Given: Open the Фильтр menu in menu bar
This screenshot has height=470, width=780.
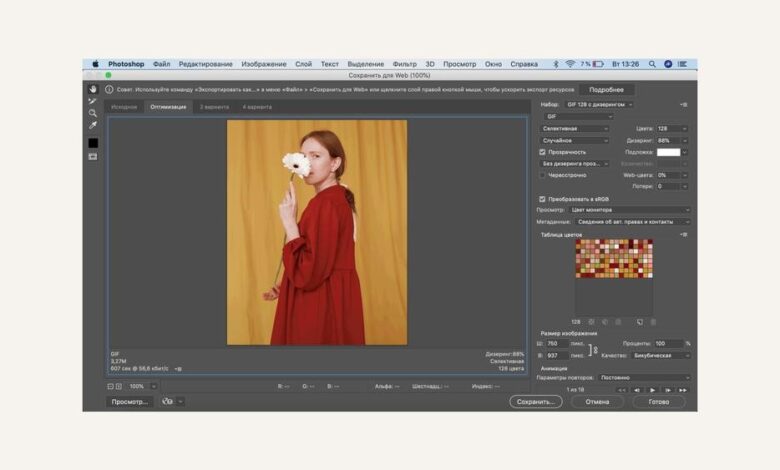Looking at the screenshot, I should pyautogui.click(x=405, y=64).
